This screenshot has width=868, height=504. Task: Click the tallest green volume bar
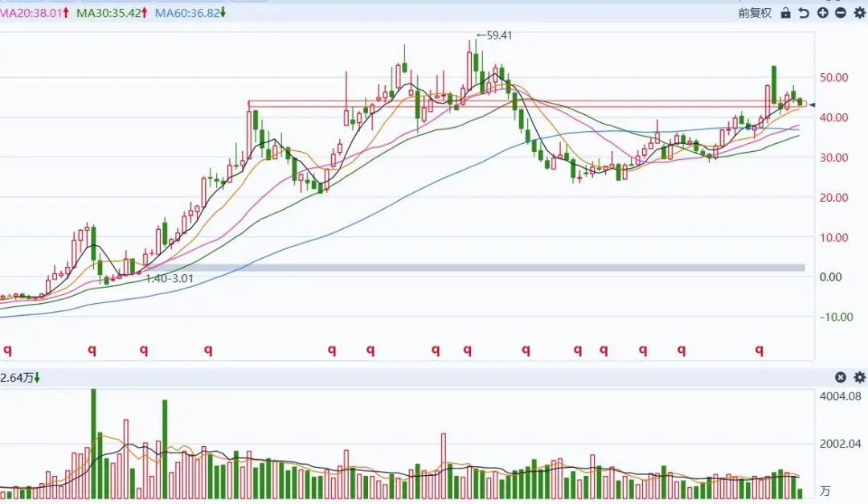pyautogui.click(x=93, y=442)
